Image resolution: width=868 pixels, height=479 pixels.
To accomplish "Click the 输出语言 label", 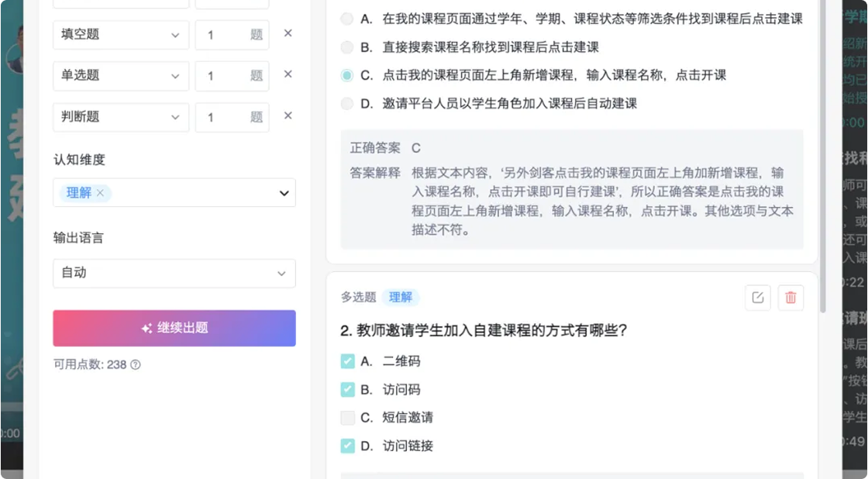I will tap(78, 238).
